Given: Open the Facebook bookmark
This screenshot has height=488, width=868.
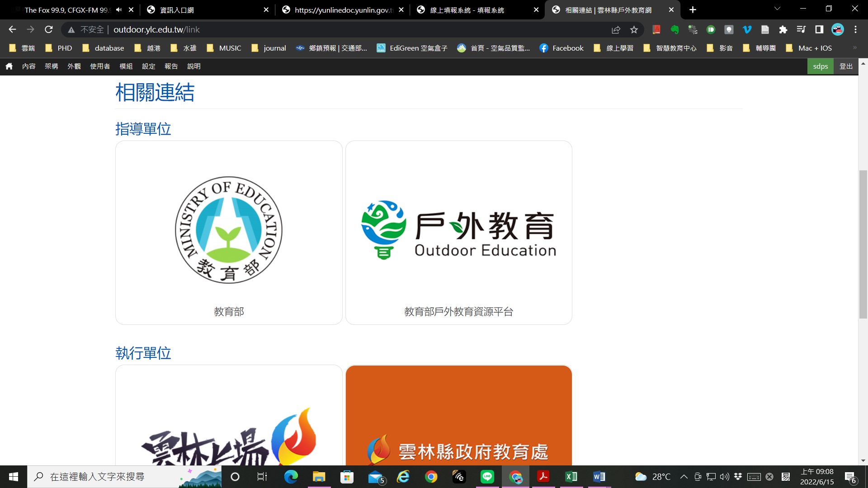Looking at the screenshot, I should point(561,48).
